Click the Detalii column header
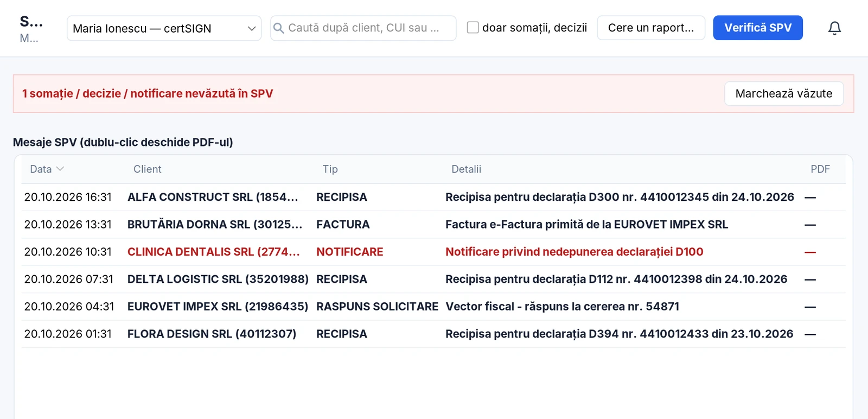Screen dimensions: 868x419 (x=466, y=169)
